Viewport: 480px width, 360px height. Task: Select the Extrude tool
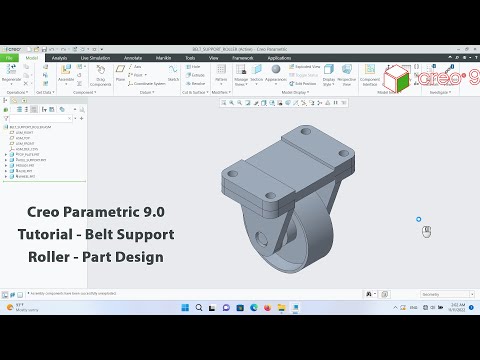pos(195,75)
